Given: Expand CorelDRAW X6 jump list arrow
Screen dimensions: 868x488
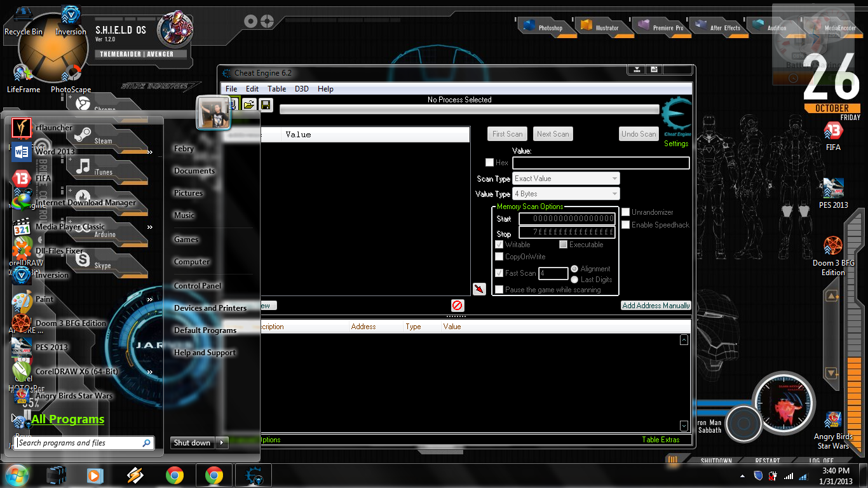Looking at the screenshot, I should [150, 372].
